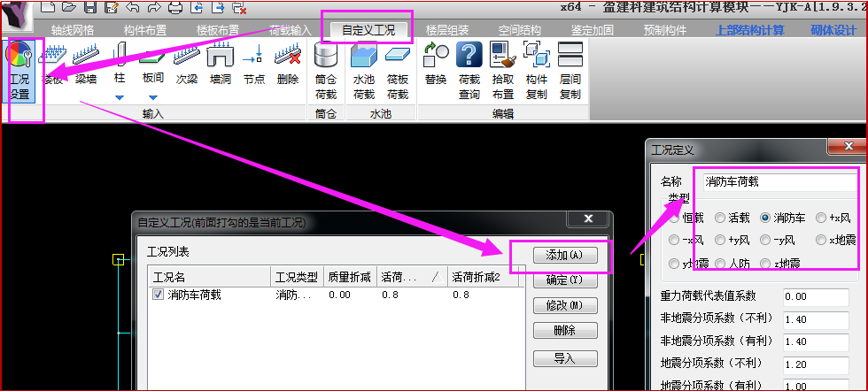Select the 活载 radio button

click(721, 217)
